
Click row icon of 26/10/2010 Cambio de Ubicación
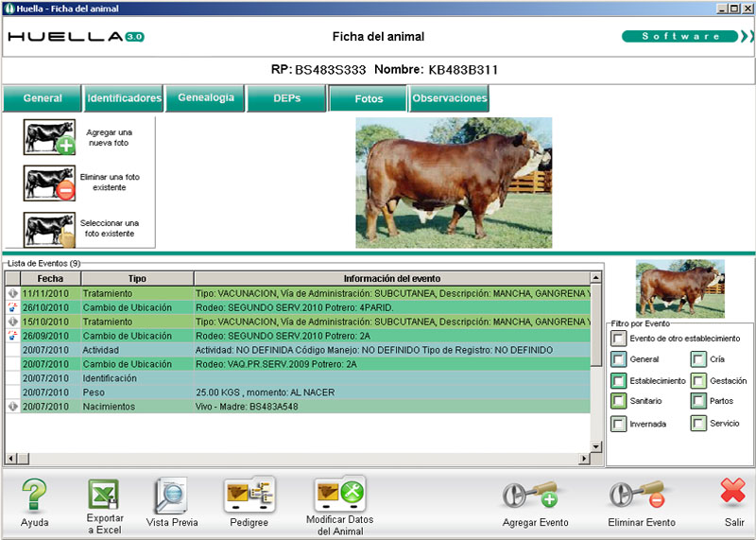(x=12, y=307)
